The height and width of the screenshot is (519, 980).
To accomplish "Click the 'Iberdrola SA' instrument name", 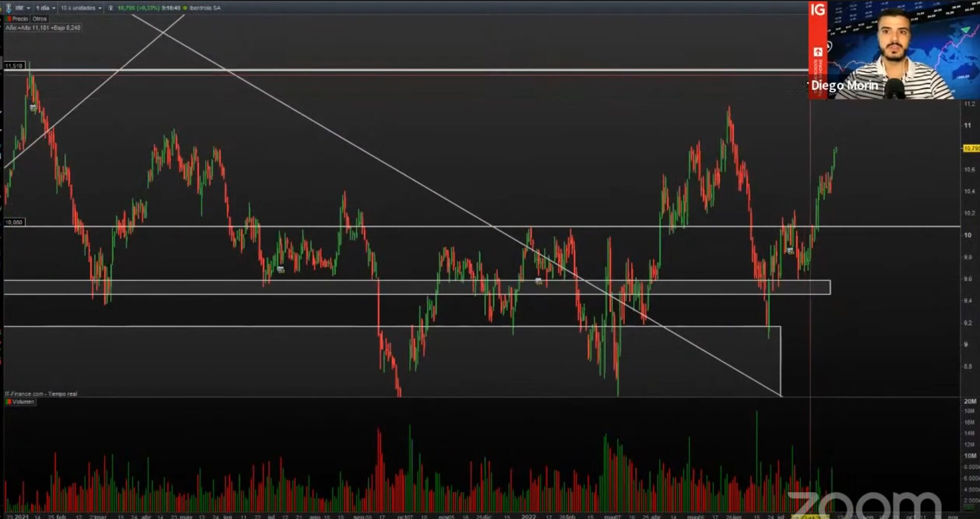I will 205,8.
